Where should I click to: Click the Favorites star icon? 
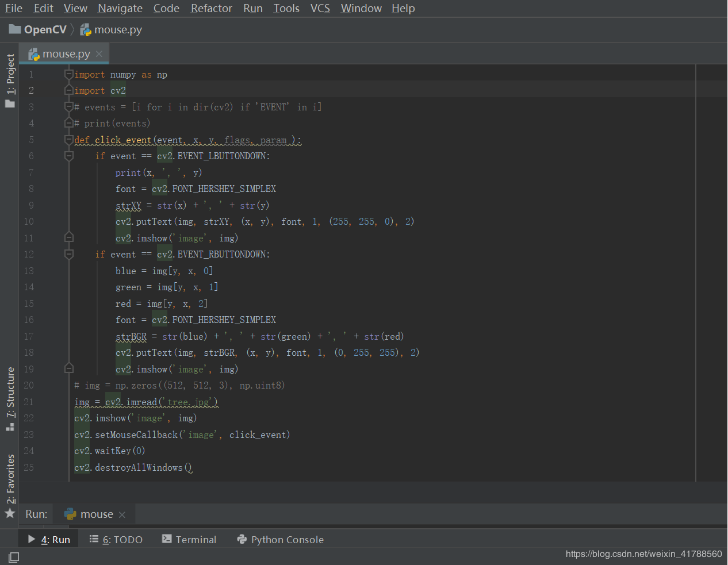pos(10,513)
